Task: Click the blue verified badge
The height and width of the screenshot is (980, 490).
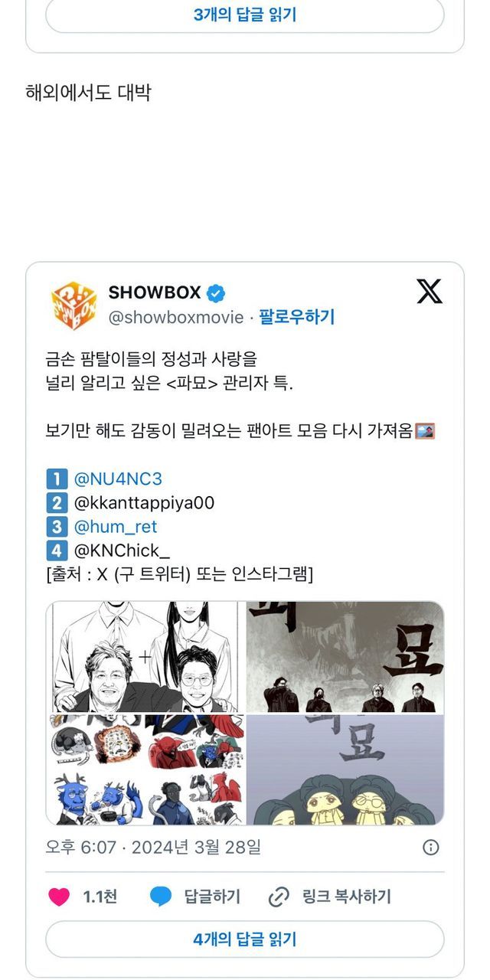Action: tap(216, 292)
